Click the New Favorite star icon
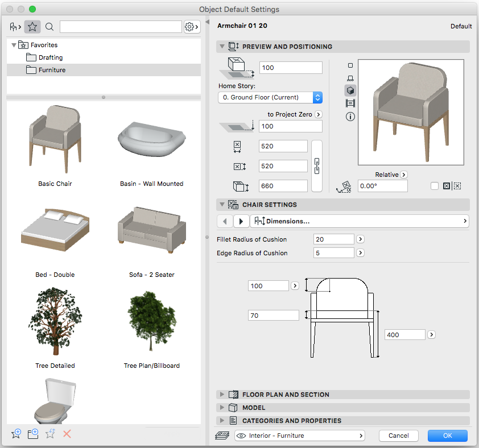479x448 pixels. point(16,433)
